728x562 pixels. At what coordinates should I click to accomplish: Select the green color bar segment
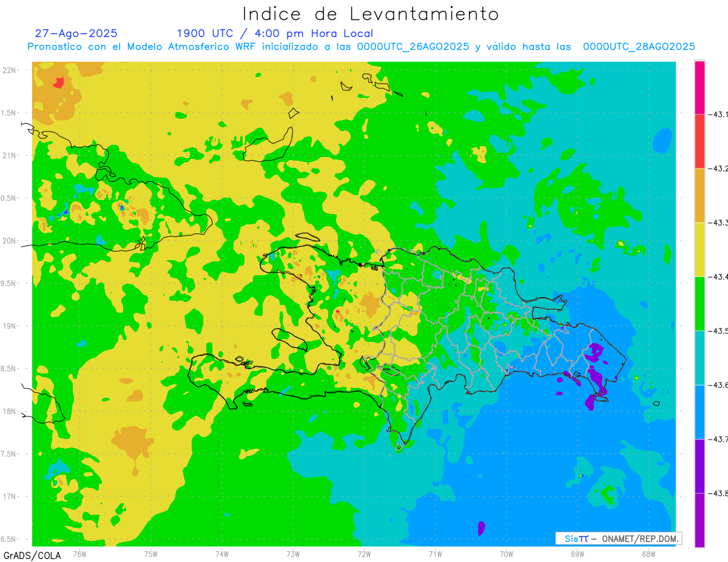tap(699, 304)
